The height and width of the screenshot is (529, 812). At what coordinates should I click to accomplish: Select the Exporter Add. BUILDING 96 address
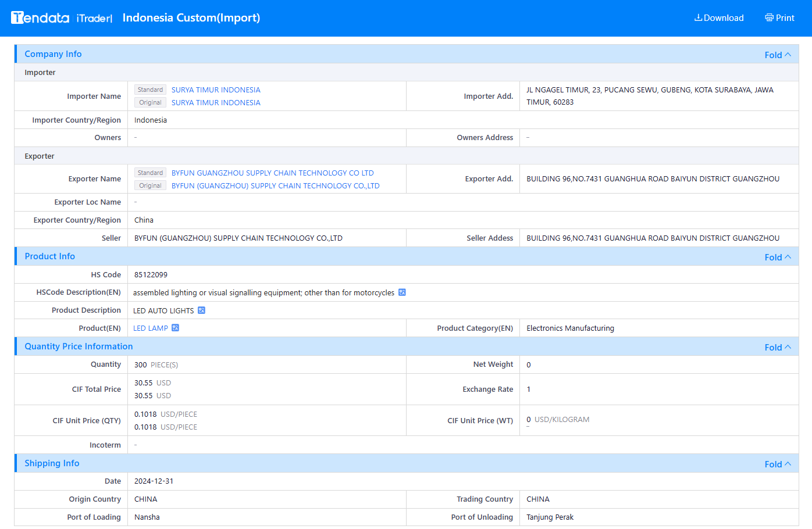click(x=653, y=178)
